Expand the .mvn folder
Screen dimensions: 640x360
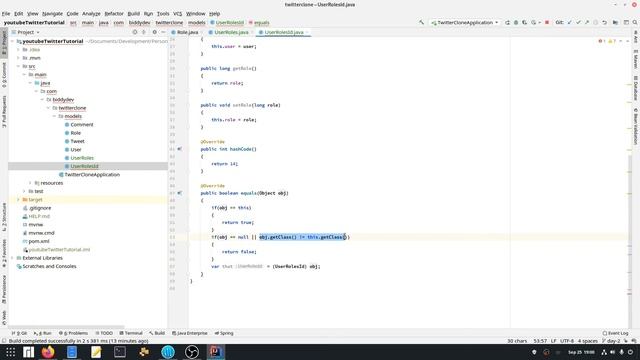point(18,58)
